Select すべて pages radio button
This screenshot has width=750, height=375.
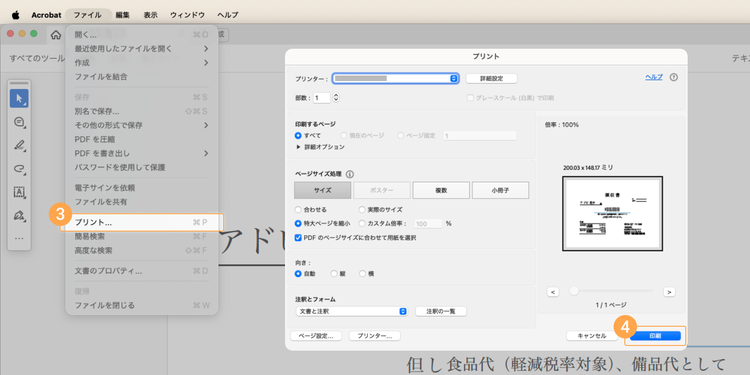(298, 135)
